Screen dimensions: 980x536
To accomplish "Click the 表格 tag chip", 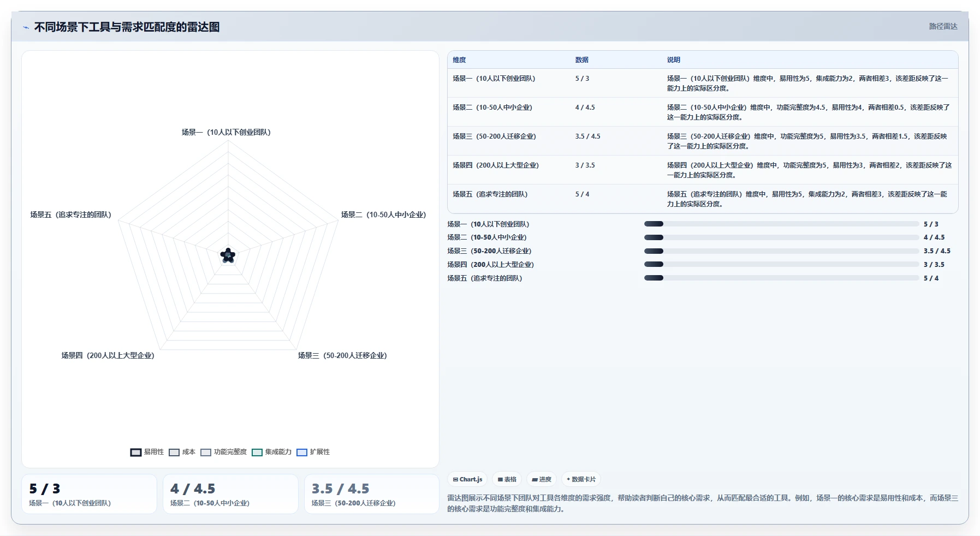I will click(x=507, y=479).
